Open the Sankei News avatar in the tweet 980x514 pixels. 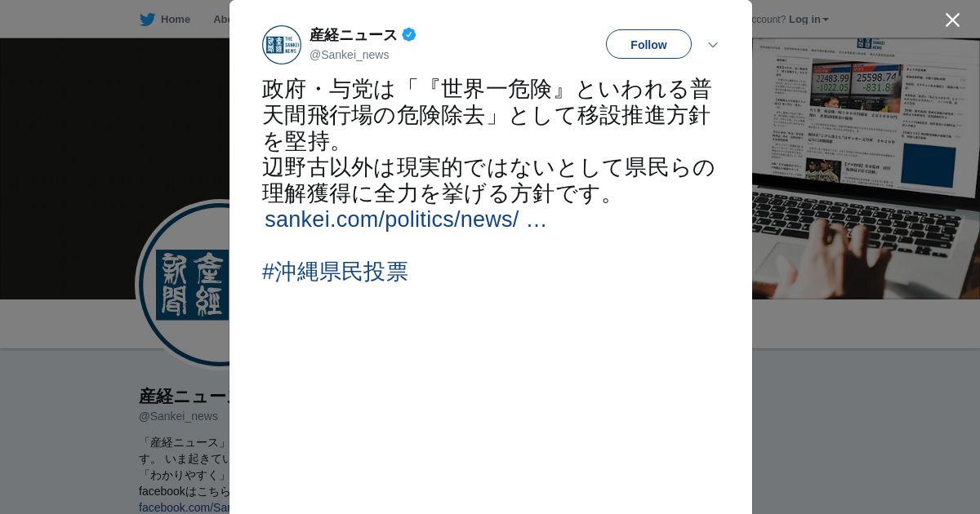coord(282,45)
